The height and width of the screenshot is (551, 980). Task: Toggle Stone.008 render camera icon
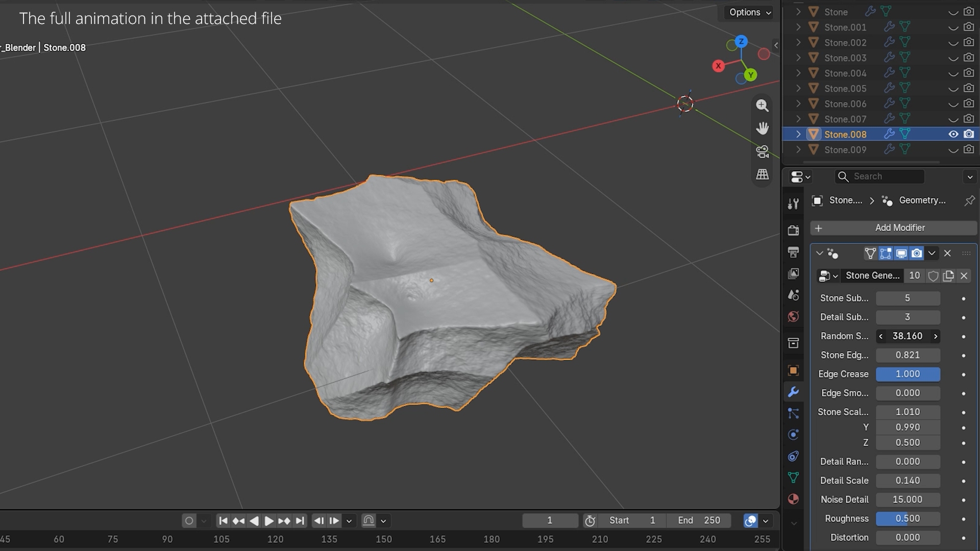tap(969, 134)
